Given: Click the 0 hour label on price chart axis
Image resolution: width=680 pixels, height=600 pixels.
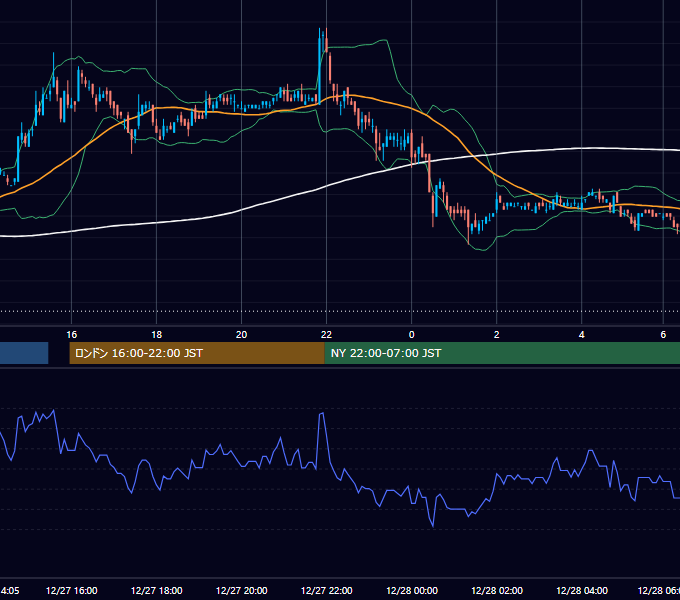Looking at the screenshot, I should (412, 335).
